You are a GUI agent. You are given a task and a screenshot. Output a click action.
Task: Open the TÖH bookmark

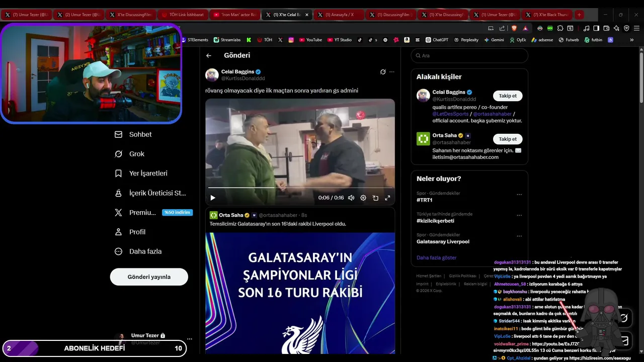(265, 40)
